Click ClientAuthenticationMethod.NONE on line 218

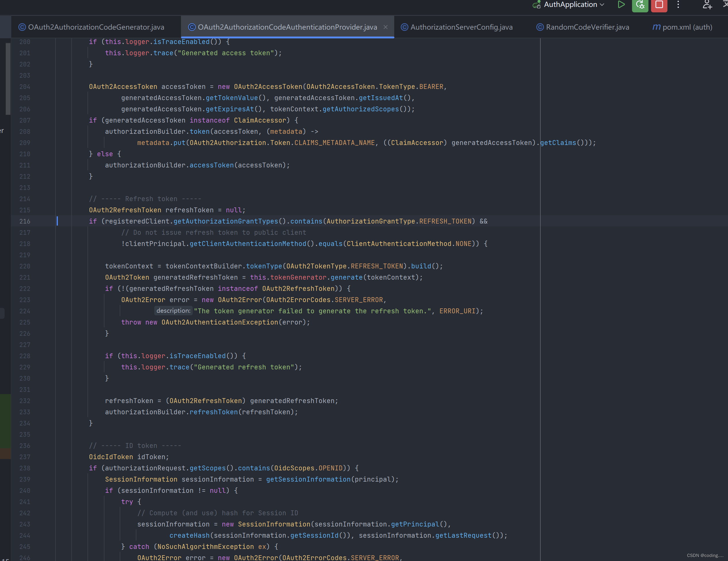click(409, 244)
